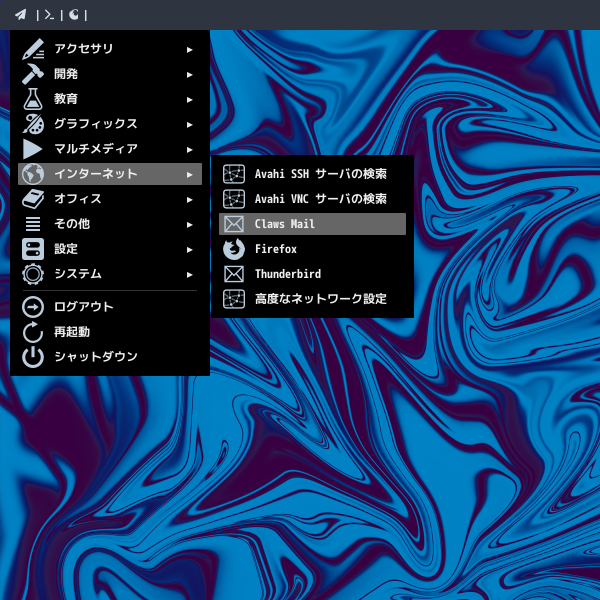Expand the その他 submenu arrow
This screenshot has height=600, width=600.
point(189,224)
